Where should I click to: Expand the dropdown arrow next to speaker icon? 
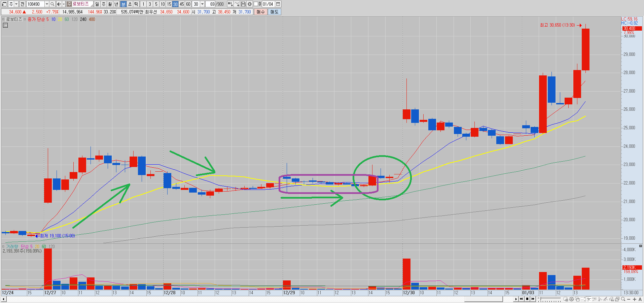64,4
